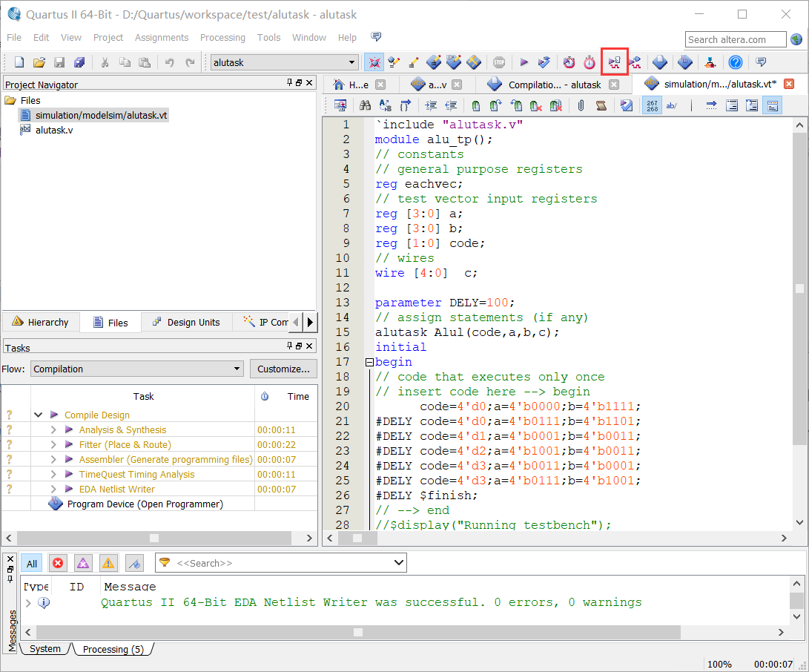Click Program Device (Open Programmer) task
809x672 pixels.
click(x=145, y=504)
